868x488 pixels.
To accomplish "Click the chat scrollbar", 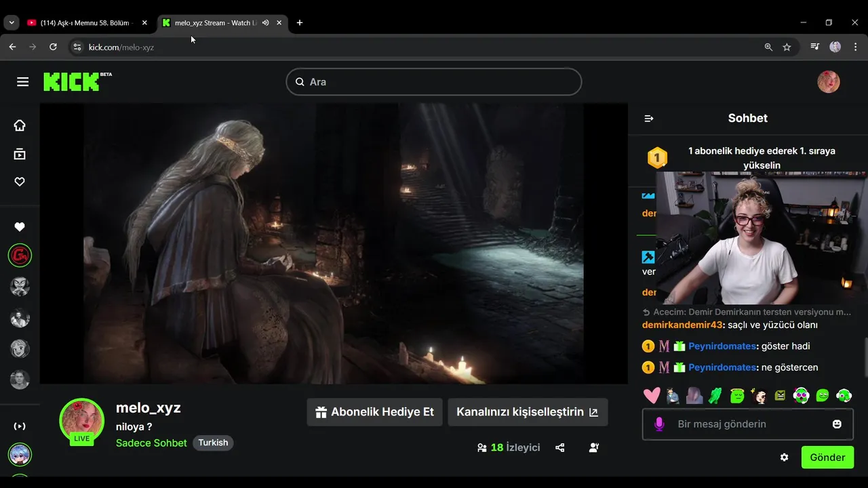I will coord(866,356).
